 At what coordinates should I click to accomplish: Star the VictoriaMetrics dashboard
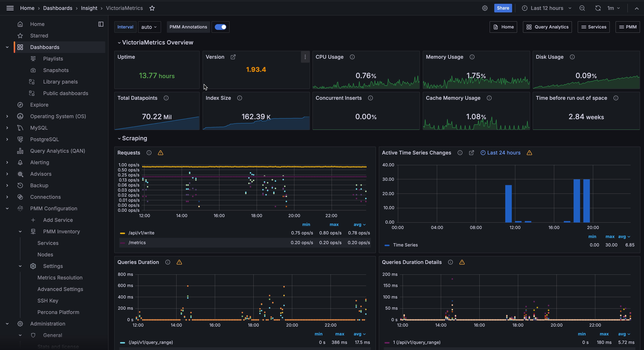click(x=152, y=8)
